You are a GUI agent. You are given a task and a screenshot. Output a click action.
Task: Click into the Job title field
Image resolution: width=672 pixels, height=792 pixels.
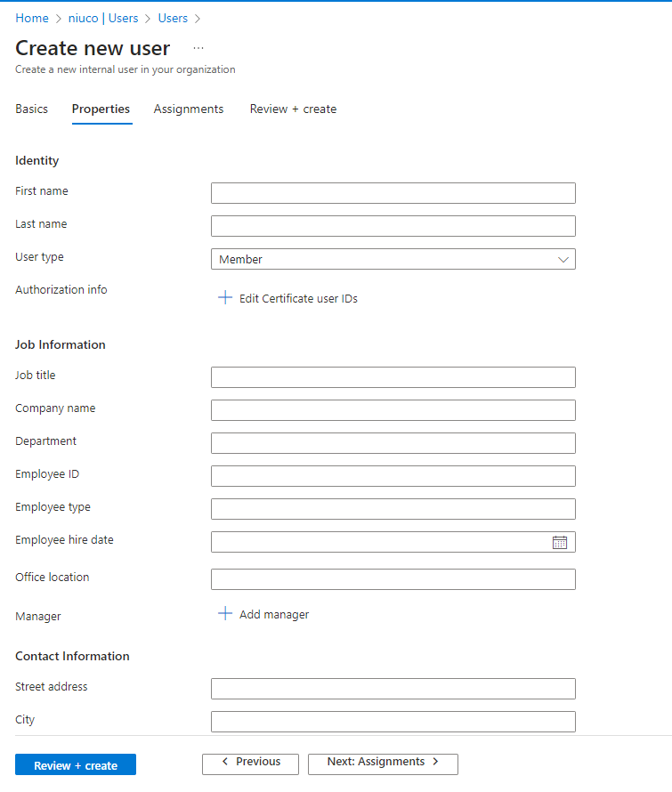(393, 377)
